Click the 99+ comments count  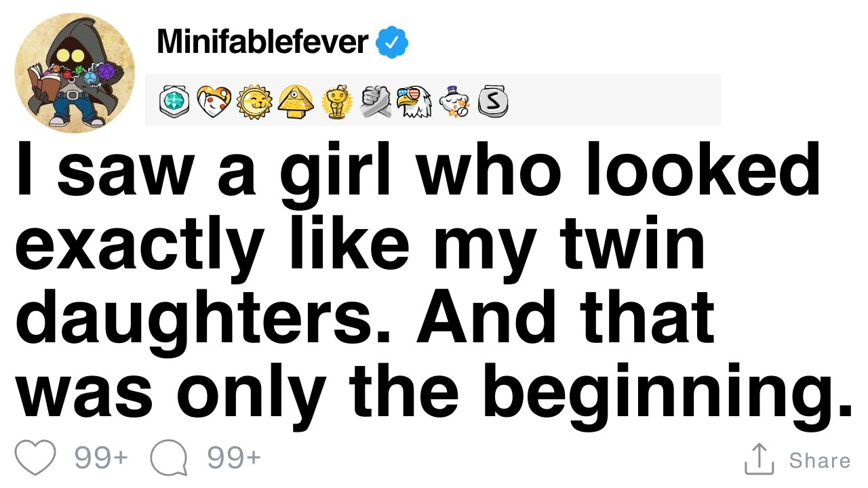[x=234, y=458]
